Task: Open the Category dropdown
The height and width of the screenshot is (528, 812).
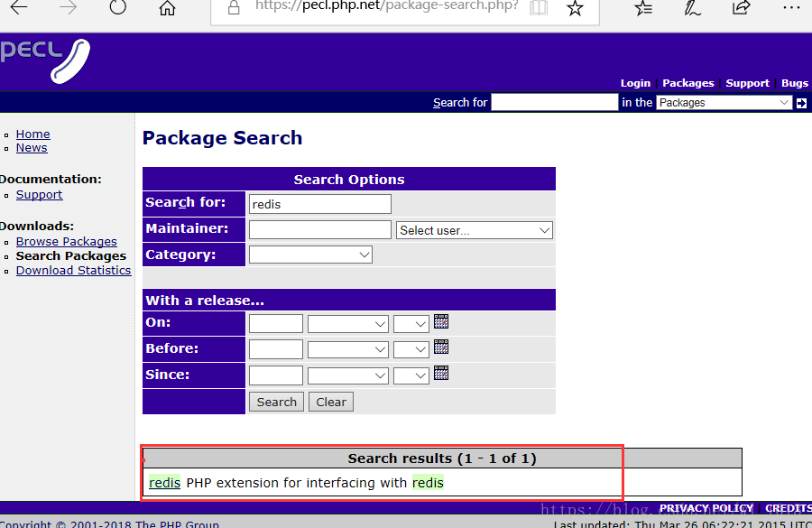Action: 310,255
